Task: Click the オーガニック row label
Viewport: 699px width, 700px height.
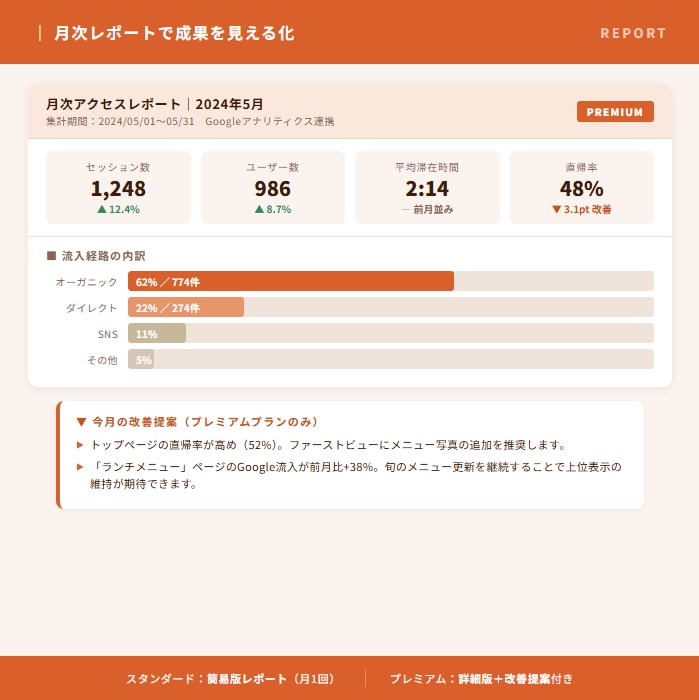Action: pos(87,282)
